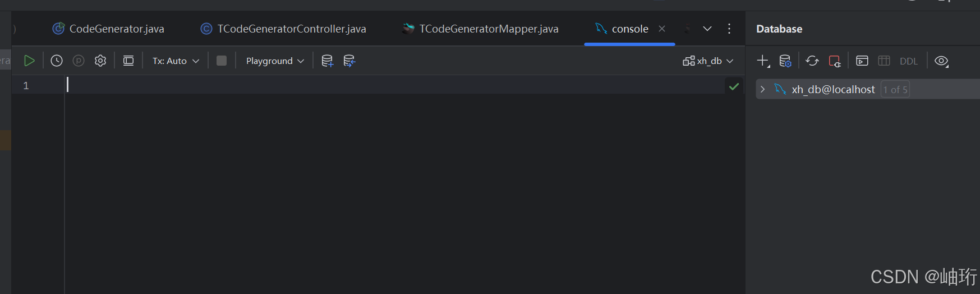The height and width of the screenshot is (294, 980).
Task: Close the console tab
Action: [662, 29]
